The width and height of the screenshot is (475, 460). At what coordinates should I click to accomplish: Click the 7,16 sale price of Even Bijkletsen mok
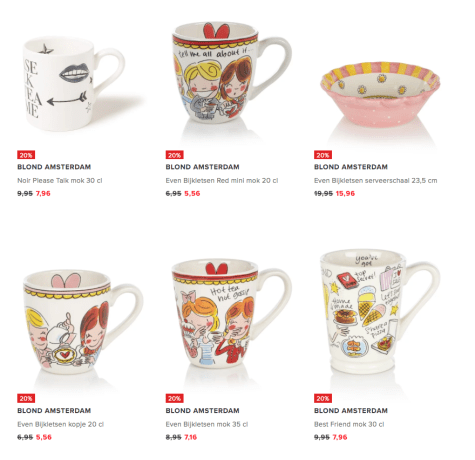tap(190, 437)
